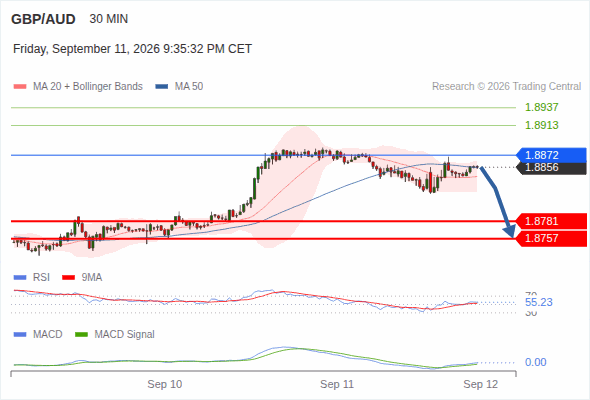Click the Sep 10 date axis label
The width and height of the screenshot is (590, 400).
click(x=165, y=384)
